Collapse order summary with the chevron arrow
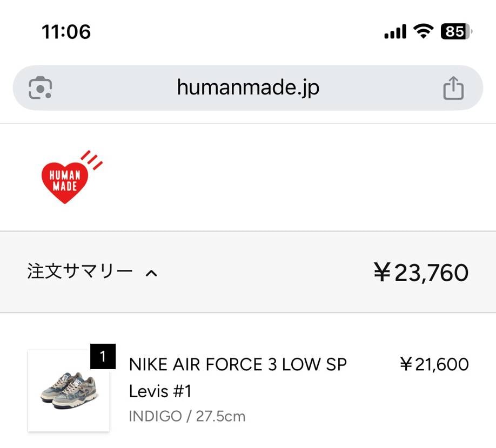Screen dimensions: 496x448 point(152,273)
